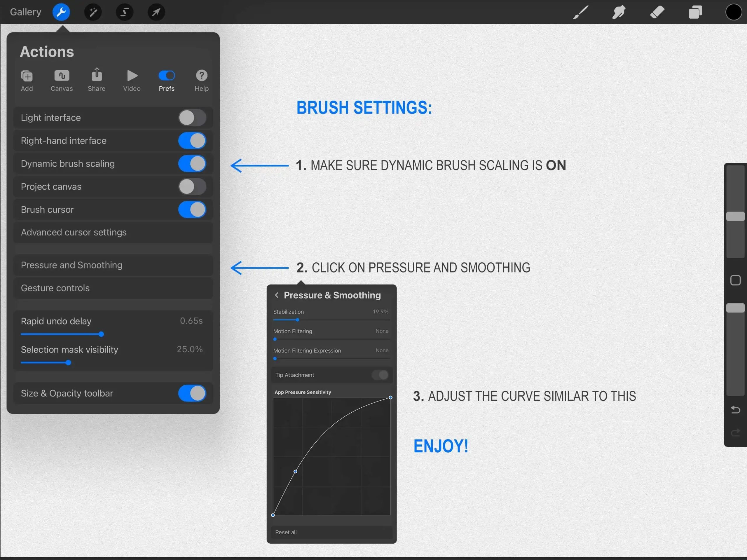Select the bottom-left pressure curve point
Viewport: 747px width, 560px height.
click(273, 515)
